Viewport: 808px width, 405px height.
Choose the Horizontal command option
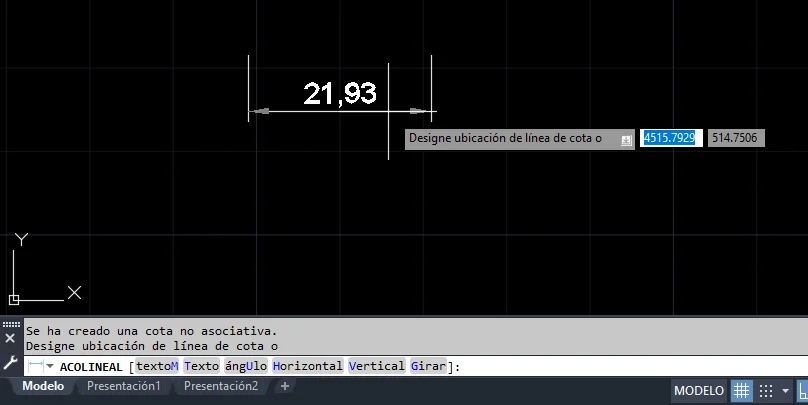tap(308, 366)
